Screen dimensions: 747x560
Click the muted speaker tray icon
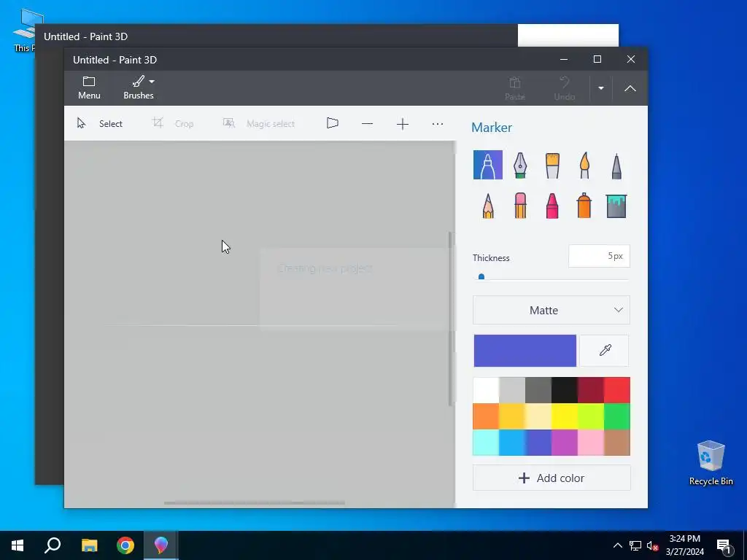(x=652, y=546)
